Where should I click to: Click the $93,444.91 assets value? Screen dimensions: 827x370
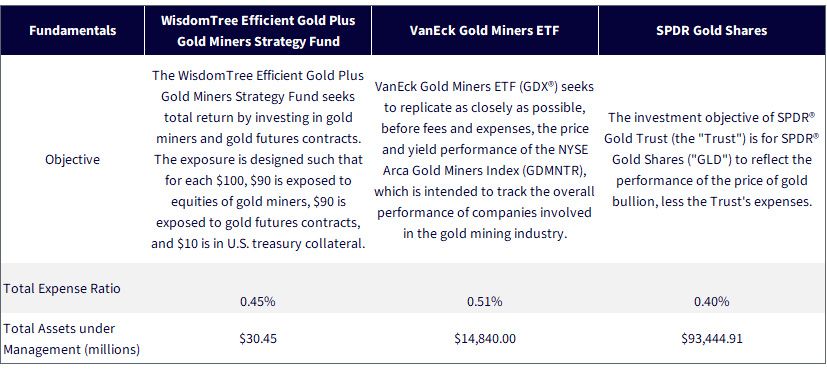click(x=711, y=338)
